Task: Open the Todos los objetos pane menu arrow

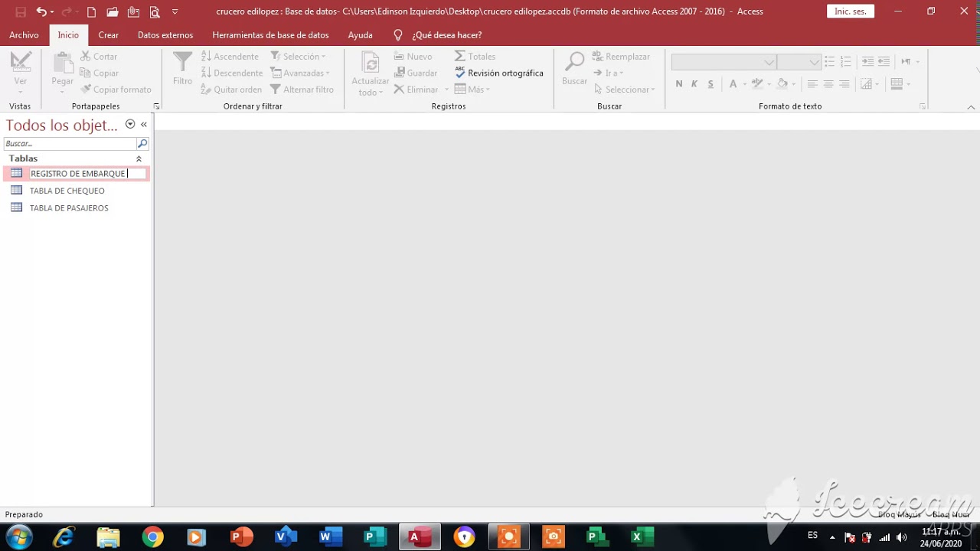Action: click(x=130, y=124)
